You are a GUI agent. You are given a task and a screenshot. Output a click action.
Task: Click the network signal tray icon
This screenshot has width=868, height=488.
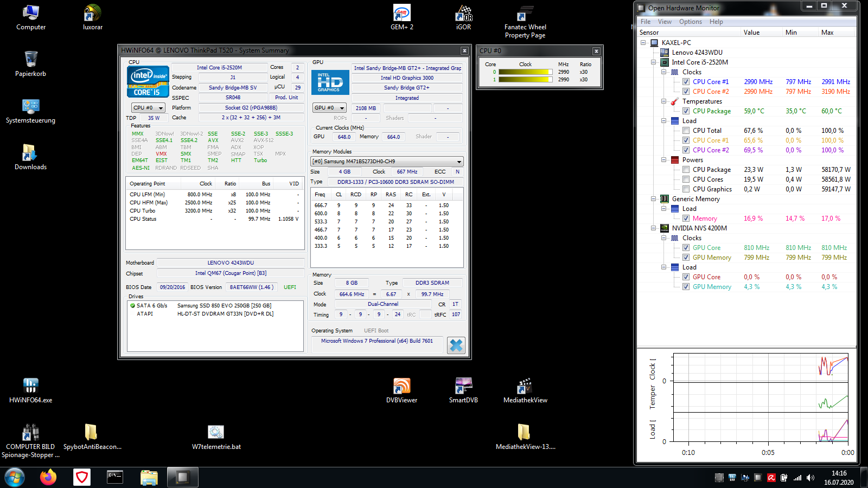pyautogui.click(x=797, y=478)
